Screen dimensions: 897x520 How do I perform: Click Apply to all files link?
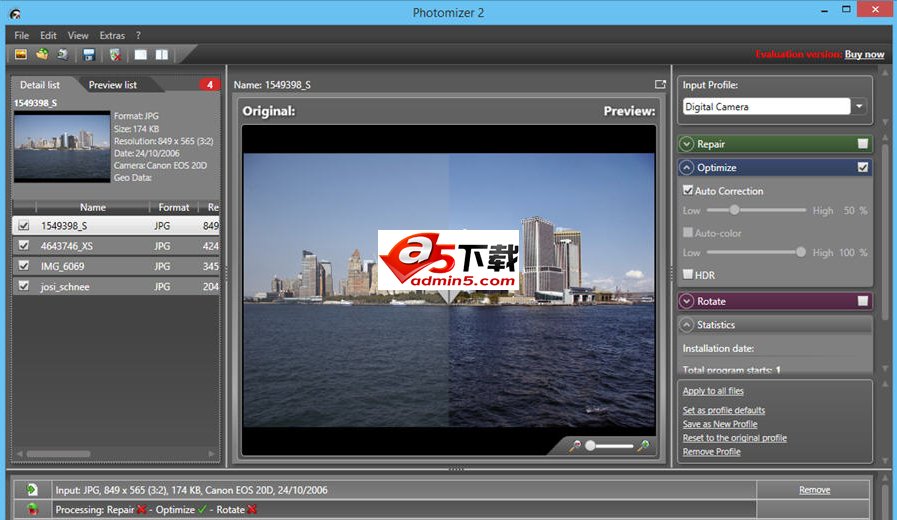point(713,391)
